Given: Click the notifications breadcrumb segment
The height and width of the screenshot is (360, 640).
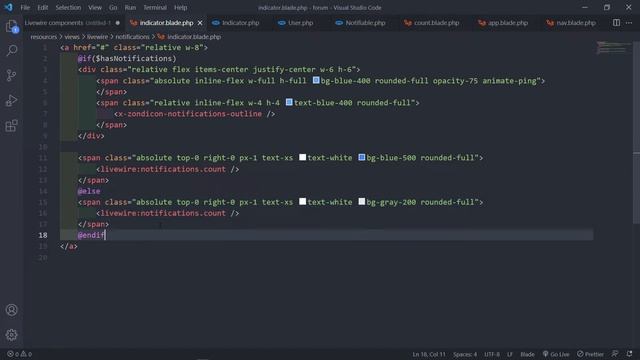Looking at the screenshot, I should 132,37.
